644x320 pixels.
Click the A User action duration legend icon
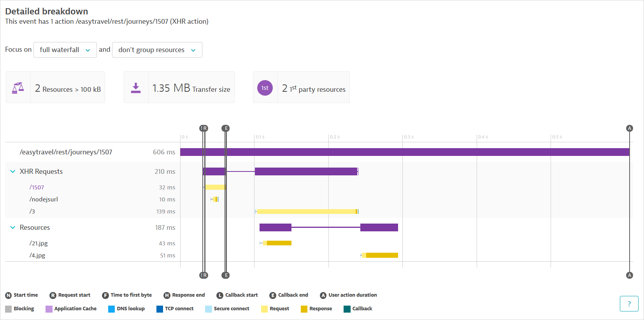323,296
